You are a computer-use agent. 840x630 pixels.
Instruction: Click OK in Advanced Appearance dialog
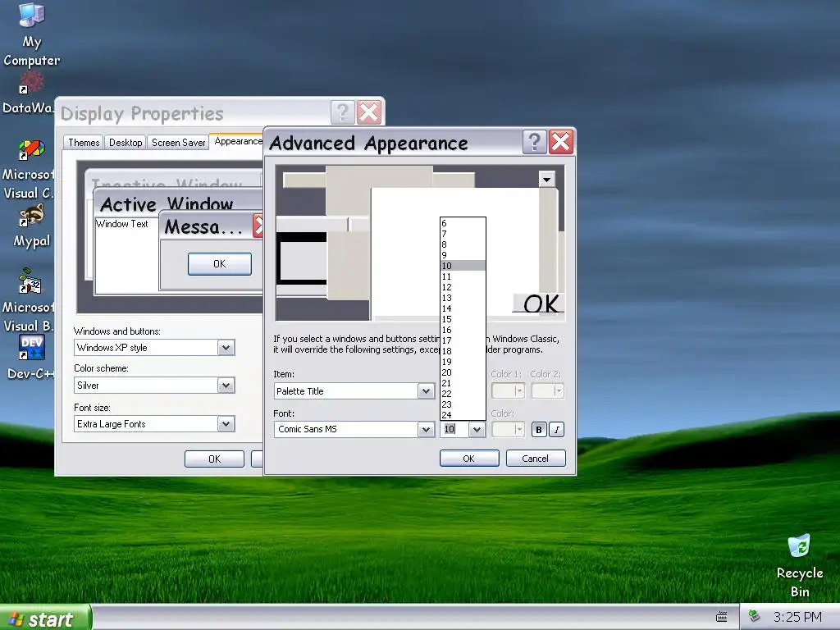pos(469,459)
